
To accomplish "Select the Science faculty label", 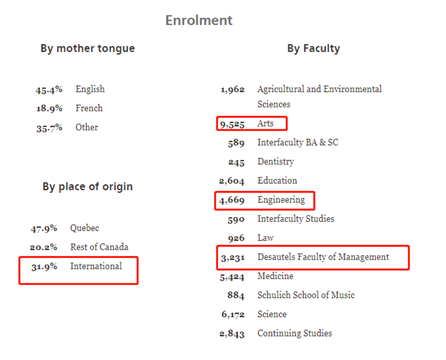I will (x=272, y=314).
